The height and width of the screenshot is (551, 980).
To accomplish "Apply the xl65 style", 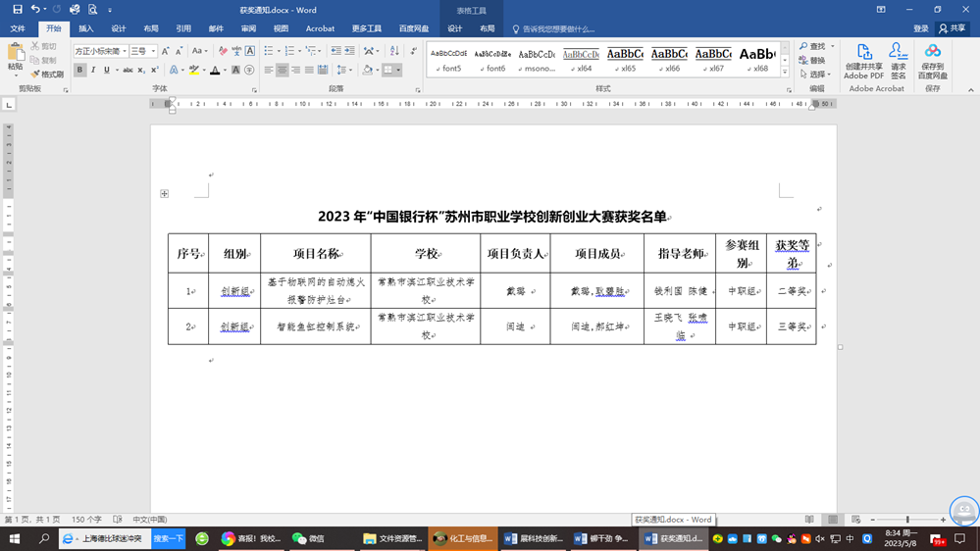I will [x=625, y=60].
